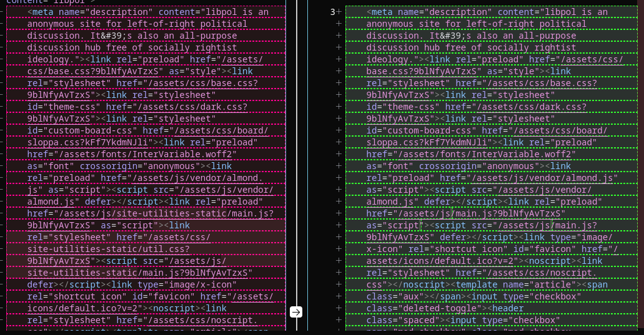Click 'defer></script><link type="image/x-icon"' line in left pane
The height and width of the screenshot is (335, 644).
[132, 284]
